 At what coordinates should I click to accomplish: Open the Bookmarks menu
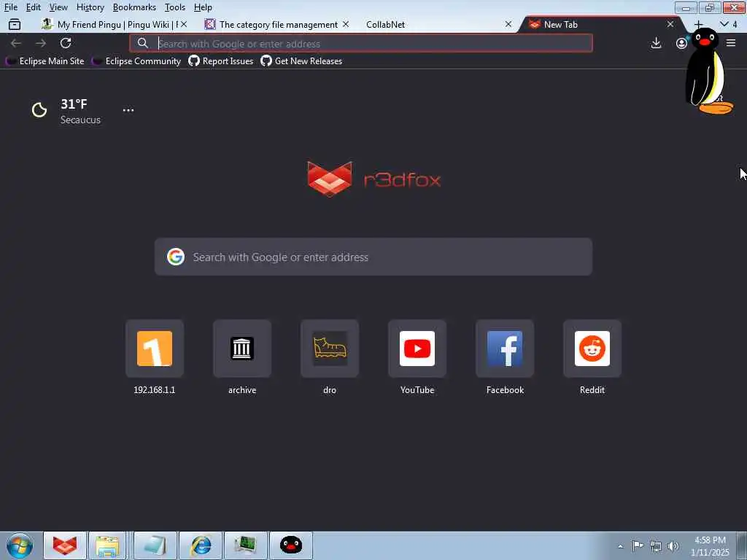134,7
